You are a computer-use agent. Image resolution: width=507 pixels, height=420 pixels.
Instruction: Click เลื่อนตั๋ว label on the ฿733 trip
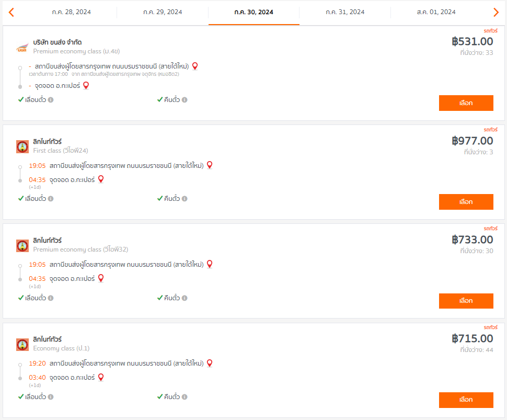click(x=36, y=298)
